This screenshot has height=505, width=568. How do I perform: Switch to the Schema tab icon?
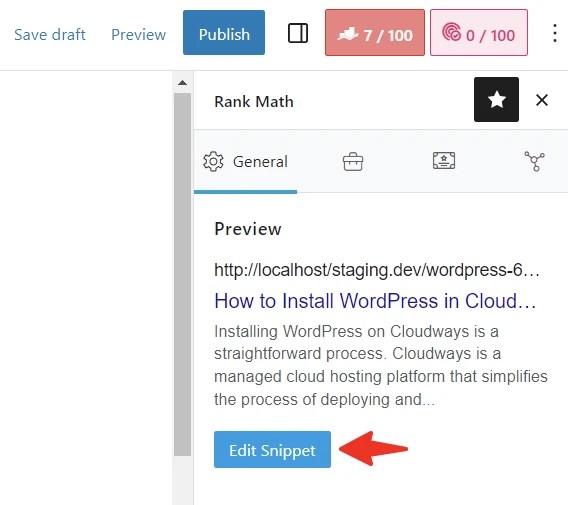point(444,161)
